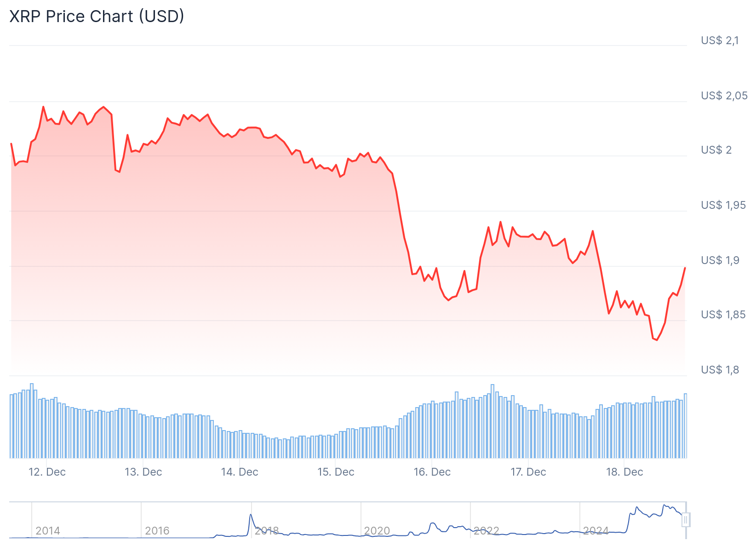Jump to 2016 in the navigator

pyautogui.click(x=157, y=531)
